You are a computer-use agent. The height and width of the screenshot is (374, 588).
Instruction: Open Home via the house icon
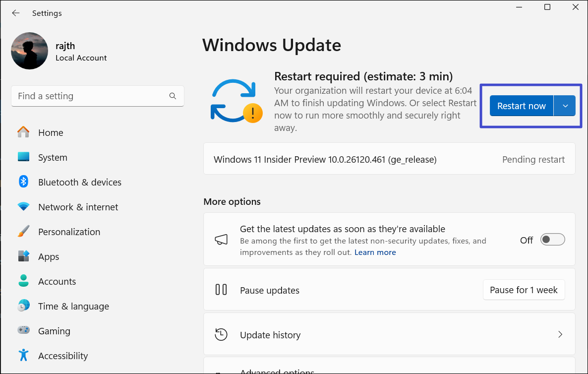[x=23, y=132]
